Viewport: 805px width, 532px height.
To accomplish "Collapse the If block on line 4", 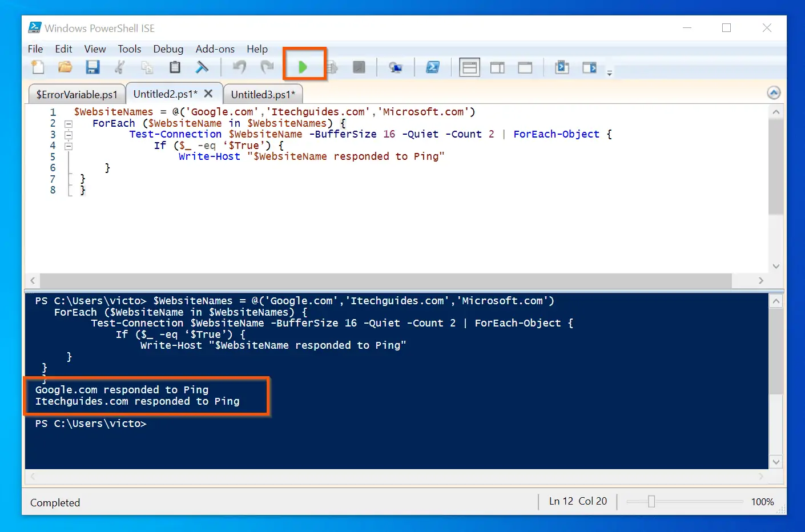I will pyautogui.click(x=69, y=146).
